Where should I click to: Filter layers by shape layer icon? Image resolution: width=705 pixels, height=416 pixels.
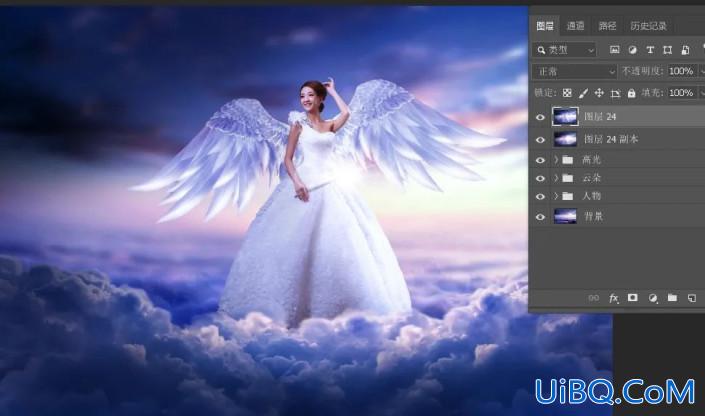(x=667, y=50)
